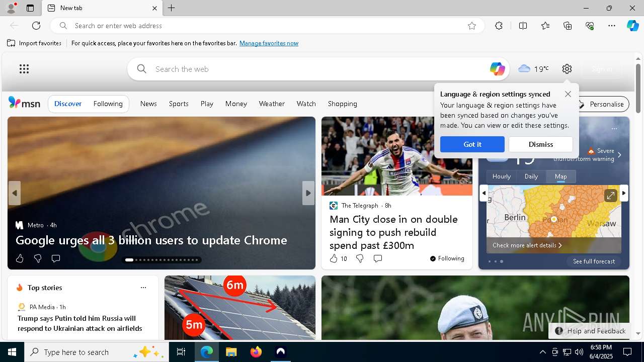644x362 pixels.
Task: Show next carousel story
Action: pos(308,193)
